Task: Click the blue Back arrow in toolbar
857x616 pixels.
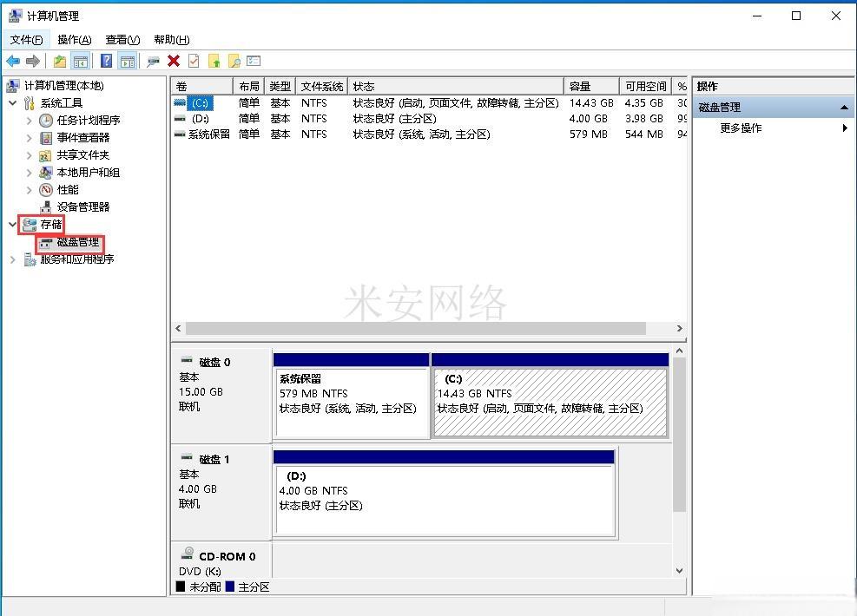Action: pos(13,61)
